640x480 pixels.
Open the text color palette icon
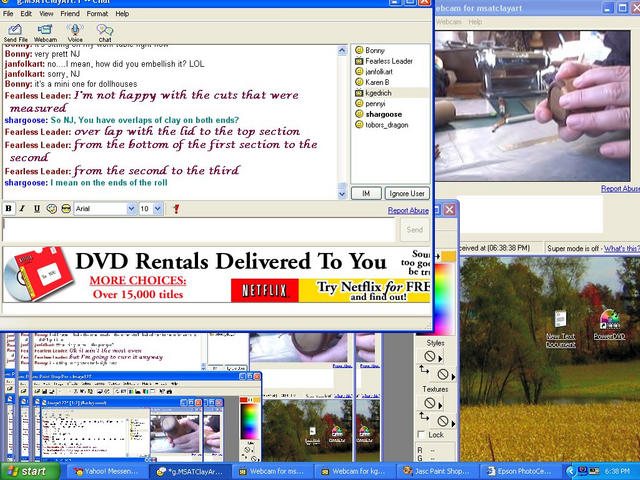[51, 209]
